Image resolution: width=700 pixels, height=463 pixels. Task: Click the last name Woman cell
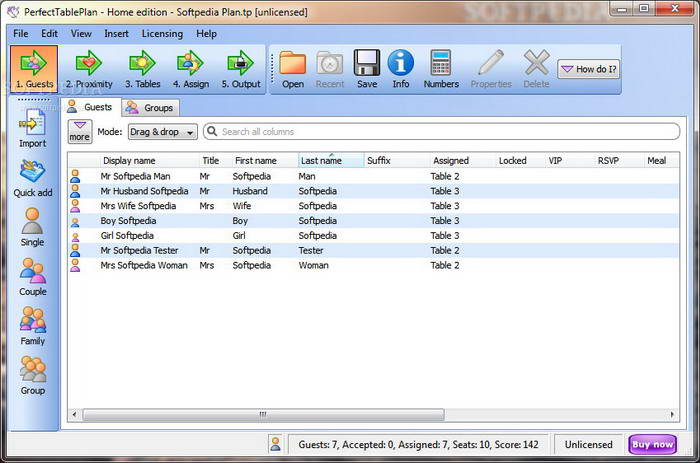click(313, 265)
